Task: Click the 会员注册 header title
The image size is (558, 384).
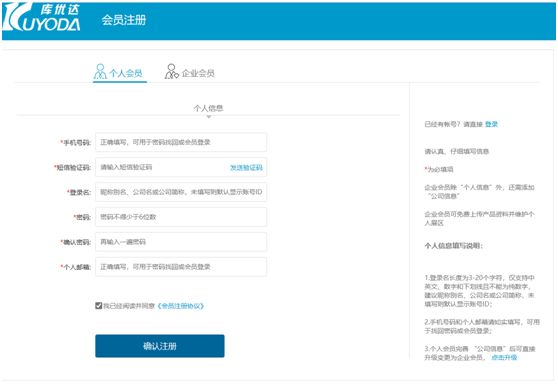Action: click(124, 20)
